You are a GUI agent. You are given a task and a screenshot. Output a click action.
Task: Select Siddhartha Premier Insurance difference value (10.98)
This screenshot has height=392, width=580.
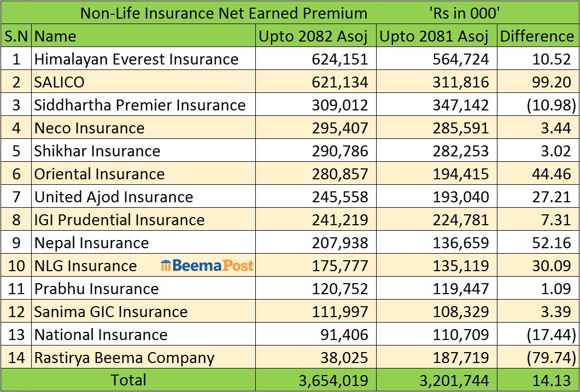551,105
